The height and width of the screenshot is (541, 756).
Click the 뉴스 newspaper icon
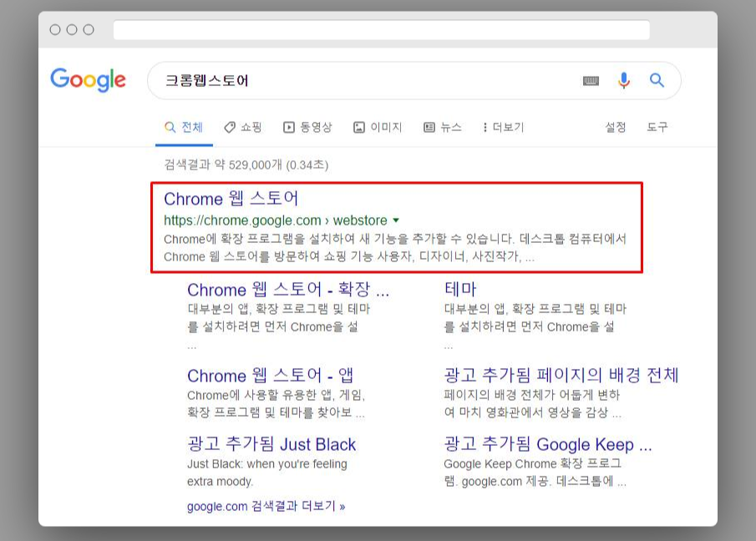pos(429,127)
